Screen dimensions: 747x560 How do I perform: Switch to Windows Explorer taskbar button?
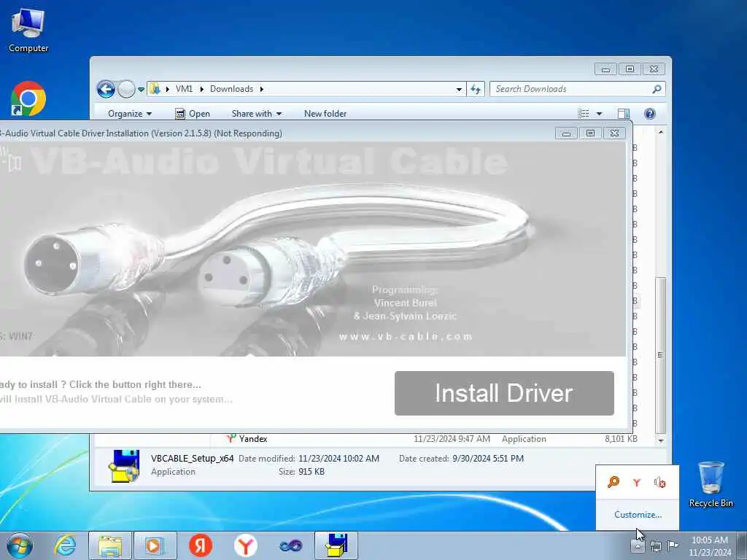click(x=110, y=545)
